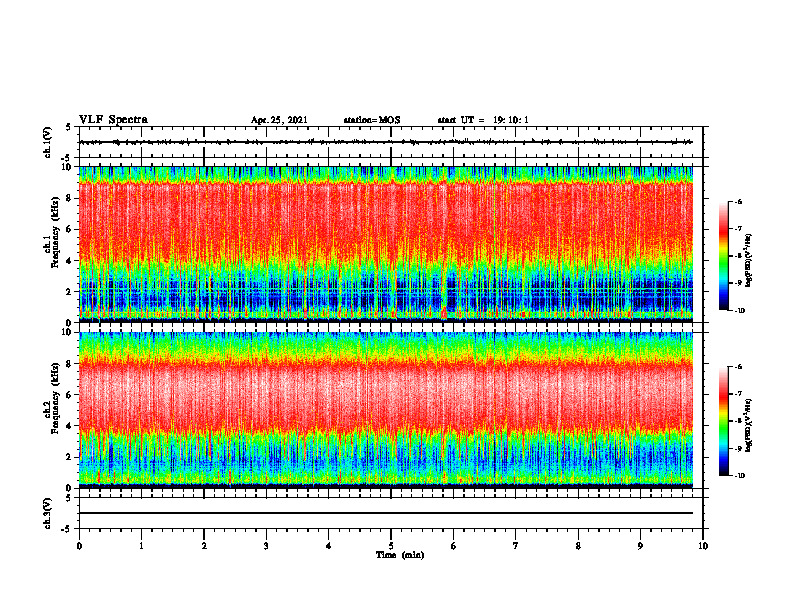
Task: Click time axis tick label "4"
Action: [x=329, y=546]
